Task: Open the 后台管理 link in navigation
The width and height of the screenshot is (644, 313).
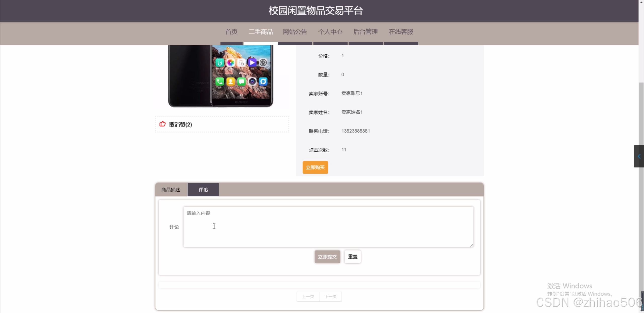Action: click(x=365, y=32)
